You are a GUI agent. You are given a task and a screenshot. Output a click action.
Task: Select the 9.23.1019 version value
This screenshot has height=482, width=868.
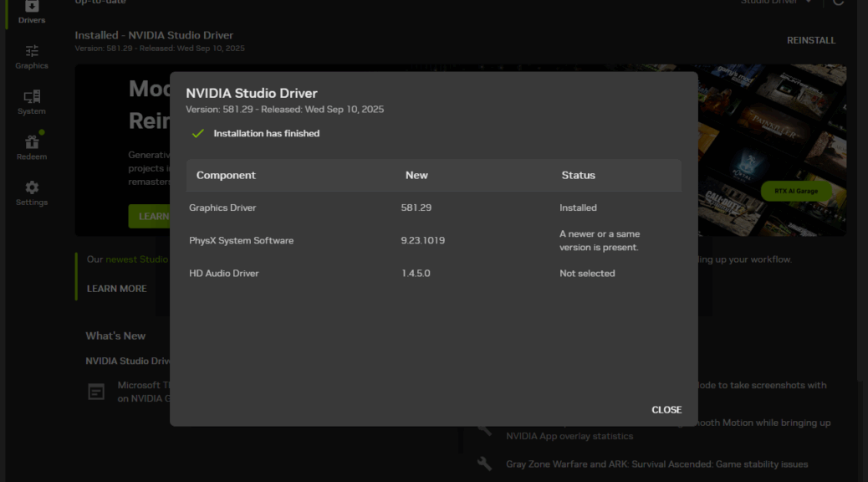coord(423,240)
